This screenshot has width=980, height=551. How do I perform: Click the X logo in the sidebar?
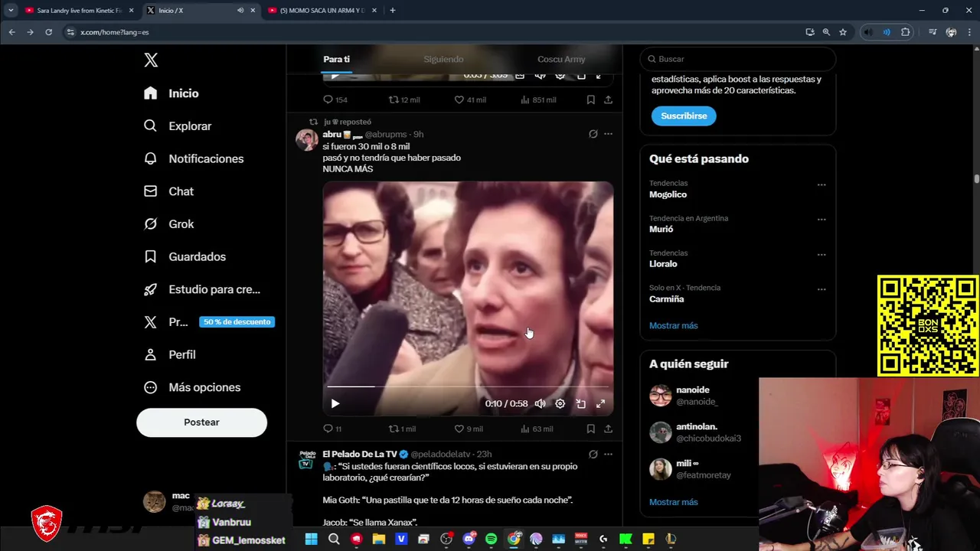click(x=151, y=60)
